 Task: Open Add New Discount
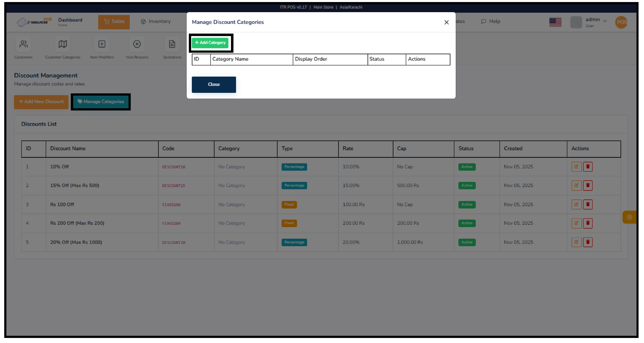(x=41, y=102)
